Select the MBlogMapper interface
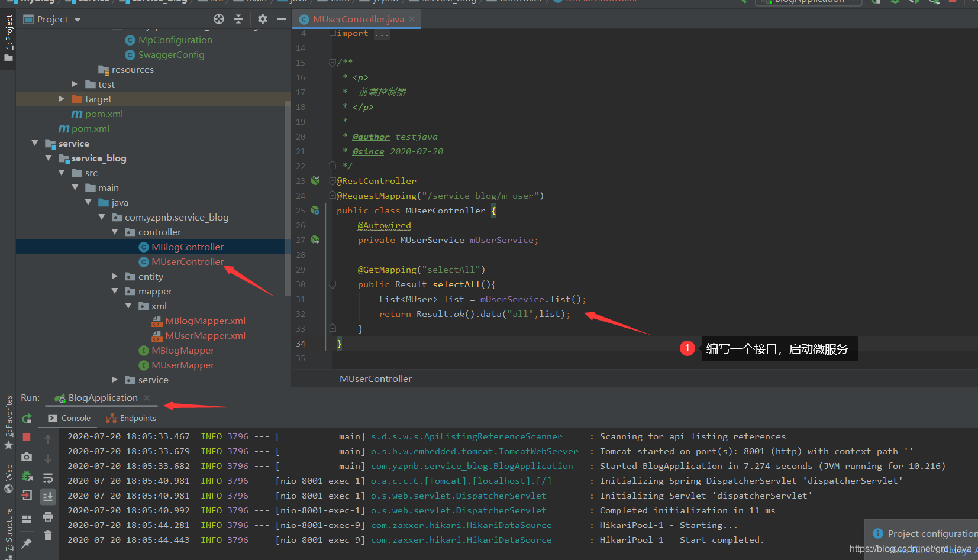978x560 pixels. (182, 351)
